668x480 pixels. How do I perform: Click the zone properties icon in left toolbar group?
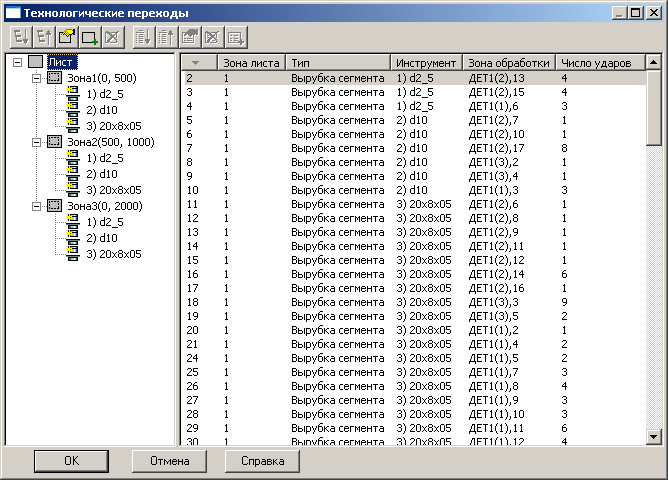click(x=66, y=38)
